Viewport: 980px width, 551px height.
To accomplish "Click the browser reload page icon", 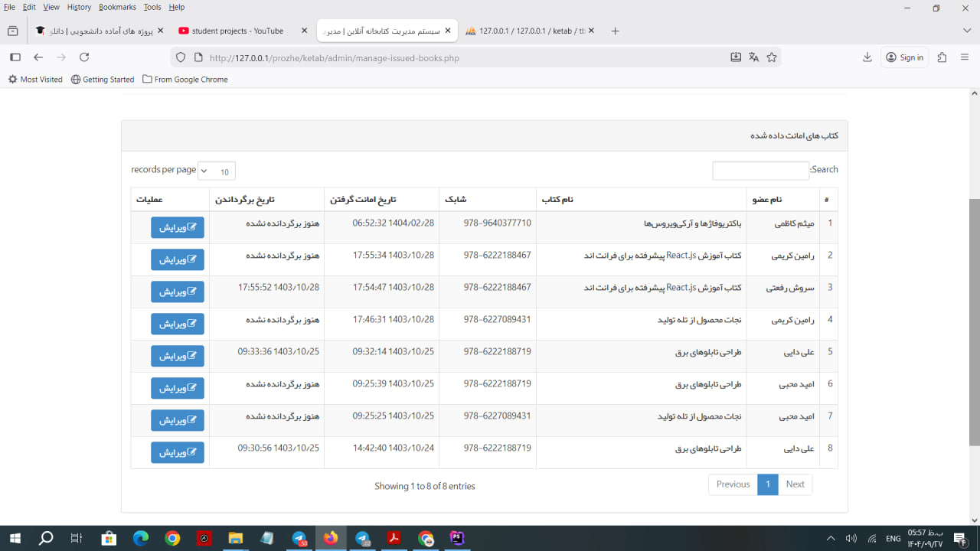I will pos(84,57).
